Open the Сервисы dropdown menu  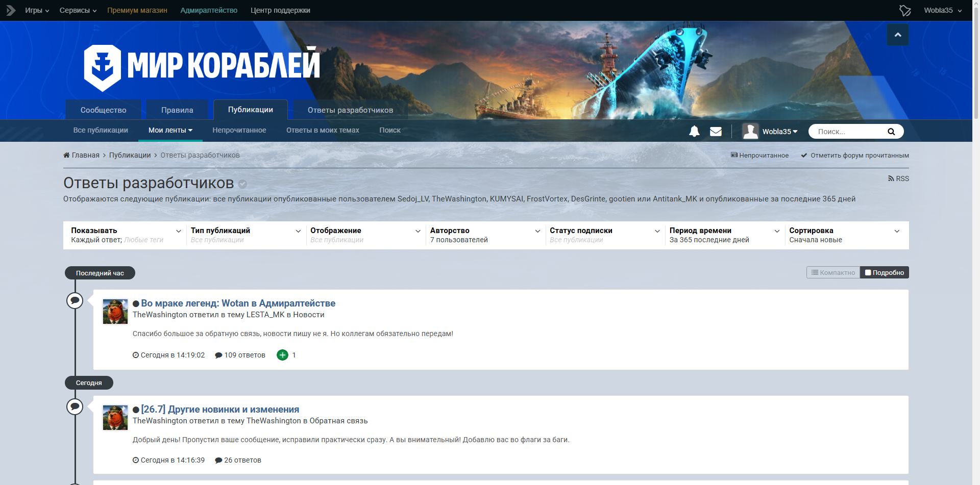coord(78,10)
